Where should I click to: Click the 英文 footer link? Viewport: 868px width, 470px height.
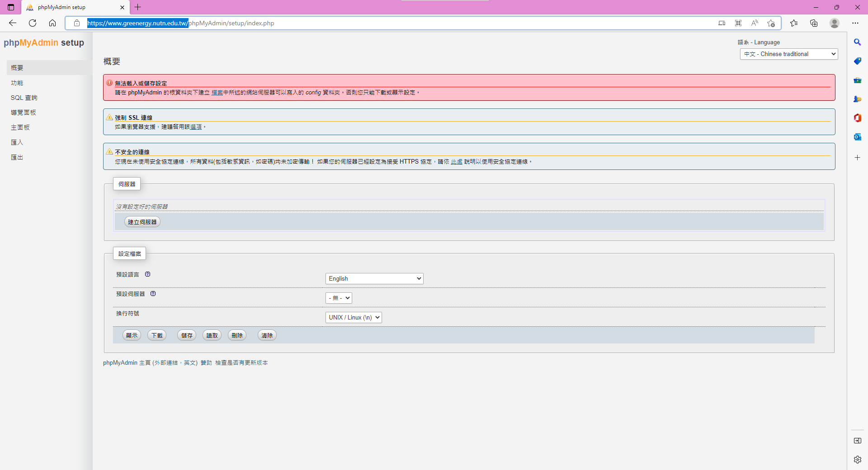pos(189,363)
